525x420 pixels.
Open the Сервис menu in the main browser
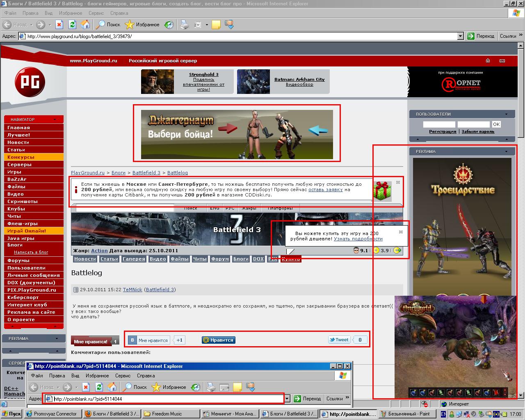pyautogui.click(x=96, y=13)
